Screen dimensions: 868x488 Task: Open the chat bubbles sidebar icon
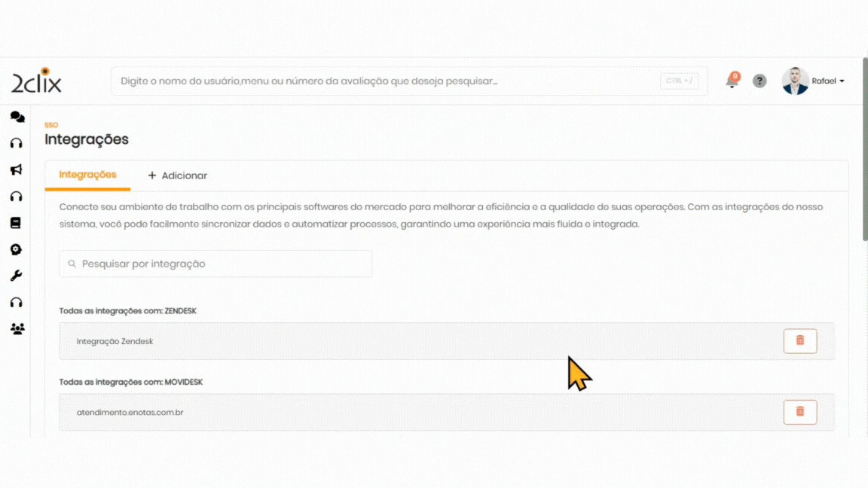tap(17, 117)
